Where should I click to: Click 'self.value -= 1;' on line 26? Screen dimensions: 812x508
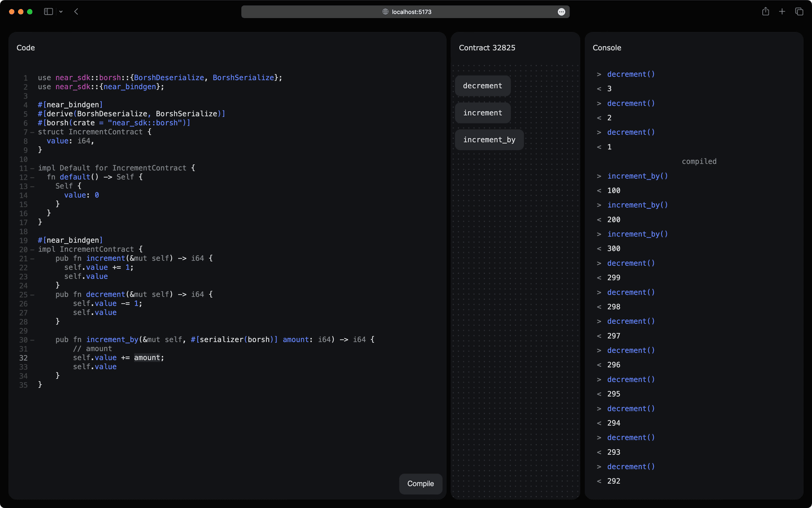[x=108, y=304]
